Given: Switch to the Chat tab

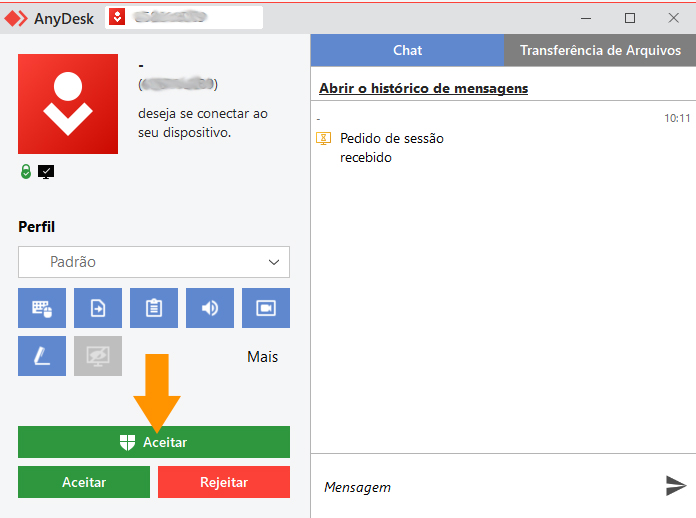Looking at the screenshot, I should pos(407,50).
